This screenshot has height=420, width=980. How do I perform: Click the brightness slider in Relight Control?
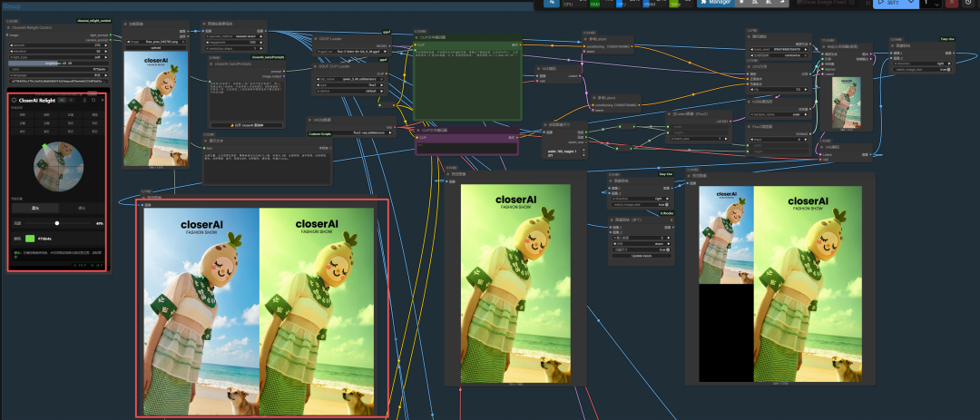tap(59, 63)
